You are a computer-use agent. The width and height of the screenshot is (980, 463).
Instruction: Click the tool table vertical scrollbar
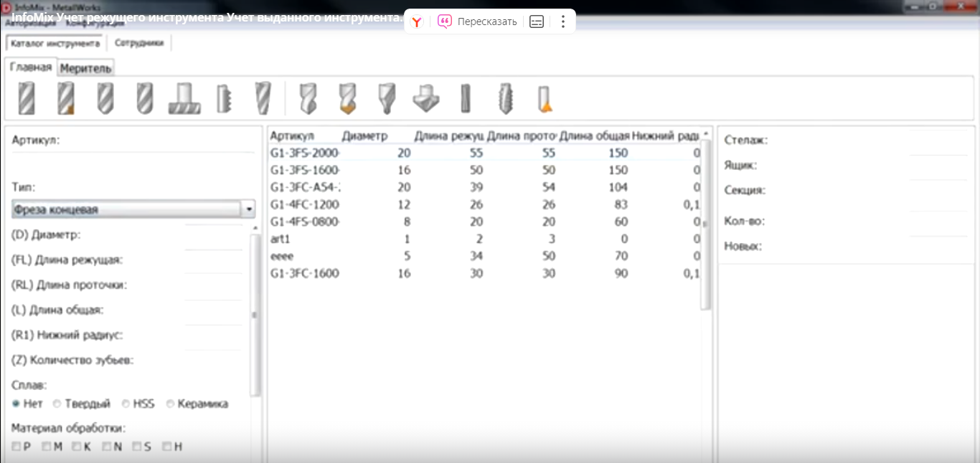706,222
